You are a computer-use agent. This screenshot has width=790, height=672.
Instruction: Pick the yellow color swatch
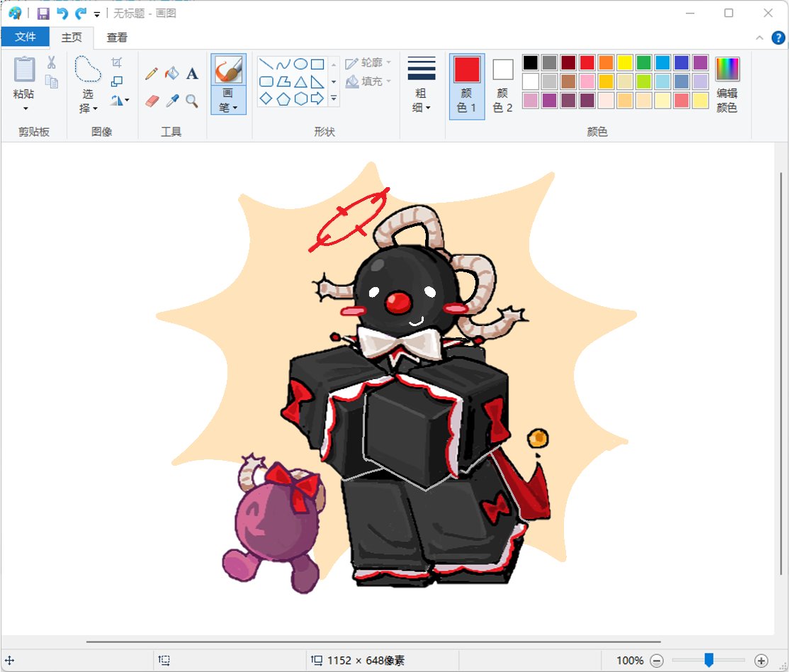click(x=625, y=62)
